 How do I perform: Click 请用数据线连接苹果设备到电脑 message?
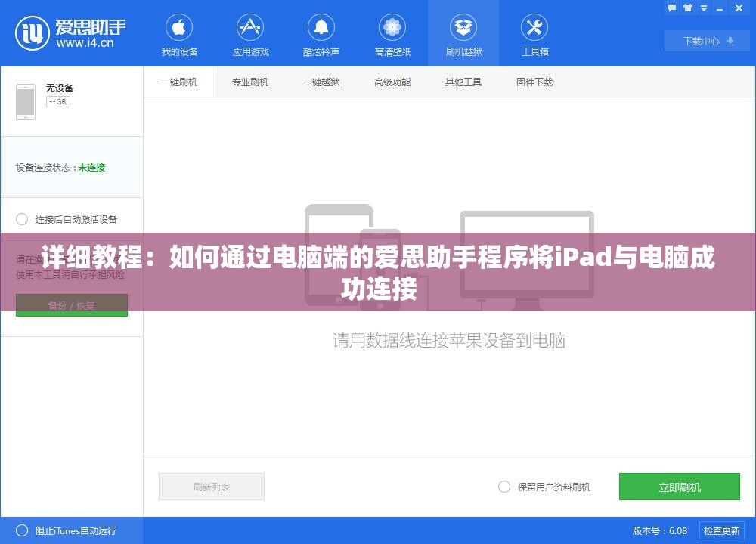tap(449, 341)
